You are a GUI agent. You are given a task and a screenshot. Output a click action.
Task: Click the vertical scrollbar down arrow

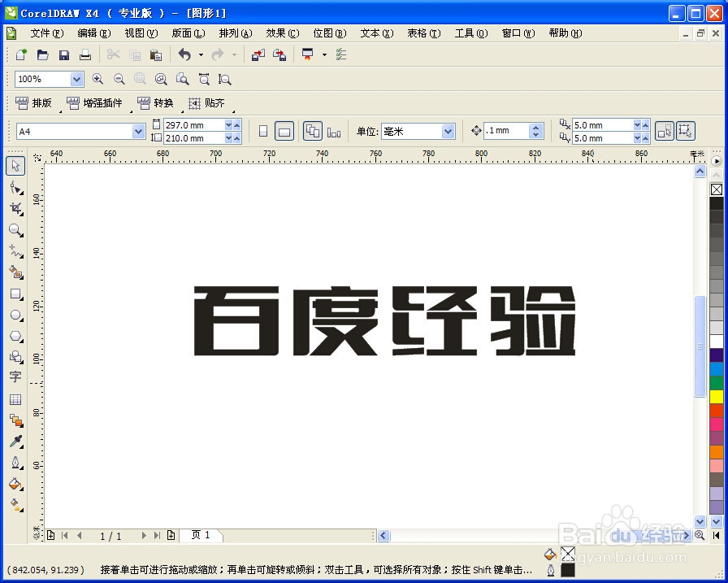700,521
